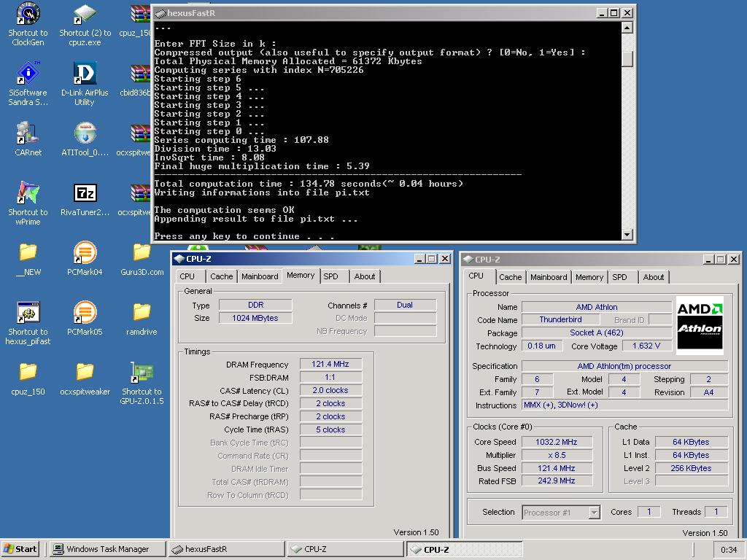Image resolution: width=747 pixels, height=560 pixels.
Task: Click Package field Socket A (462)
Action: (x=597, y=332)
